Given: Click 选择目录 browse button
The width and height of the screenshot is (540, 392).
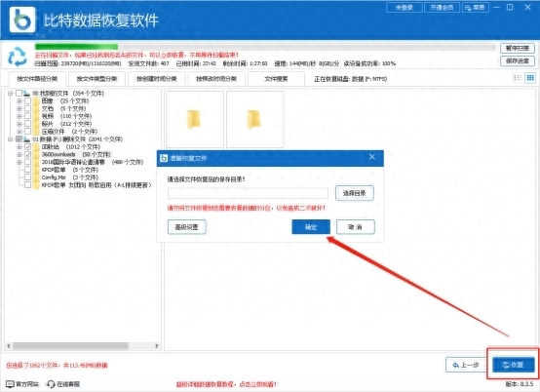Looking at the screenshot, I should pyautogui.click(x=355, y=193).
